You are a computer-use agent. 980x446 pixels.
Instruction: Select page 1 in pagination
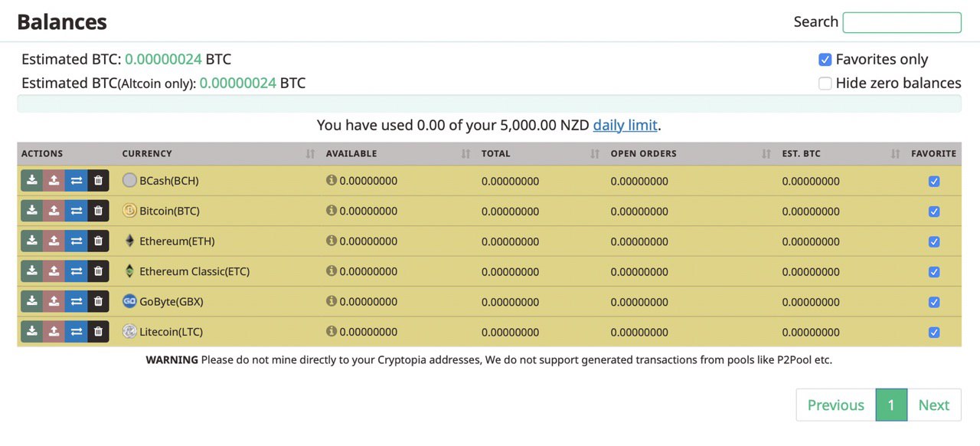point(891,405)
